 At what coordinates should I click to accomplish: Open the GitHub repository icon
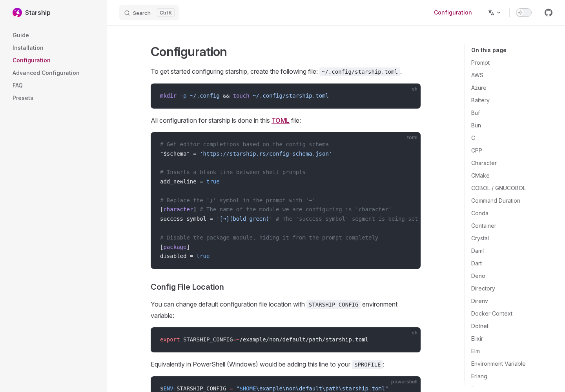click(x=549, y=13)
